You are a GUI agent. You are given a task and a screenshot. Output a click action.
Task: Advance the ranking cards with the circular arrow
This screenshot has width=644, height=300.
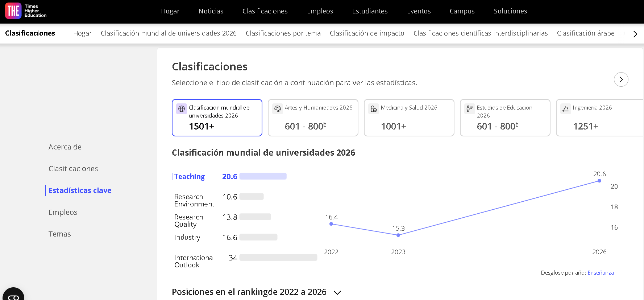pos(621,79)
